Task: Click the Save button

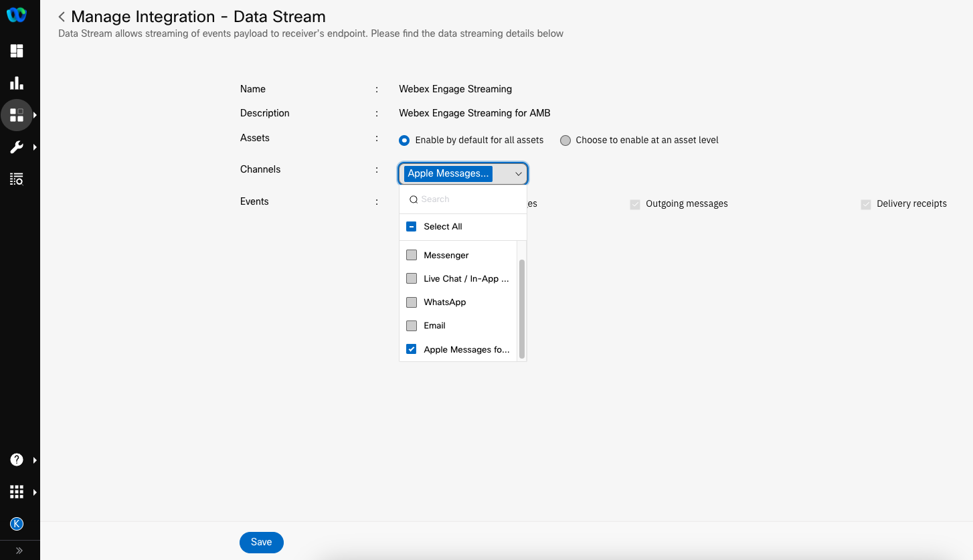Action: pos(262,543)
